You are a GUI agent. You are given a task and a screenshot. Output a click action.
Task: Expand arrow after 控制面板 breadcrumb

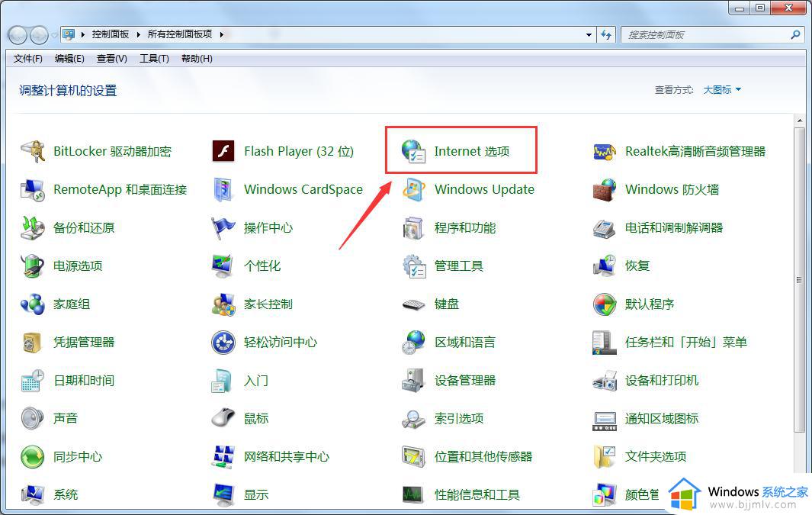[x=138, y=34]
